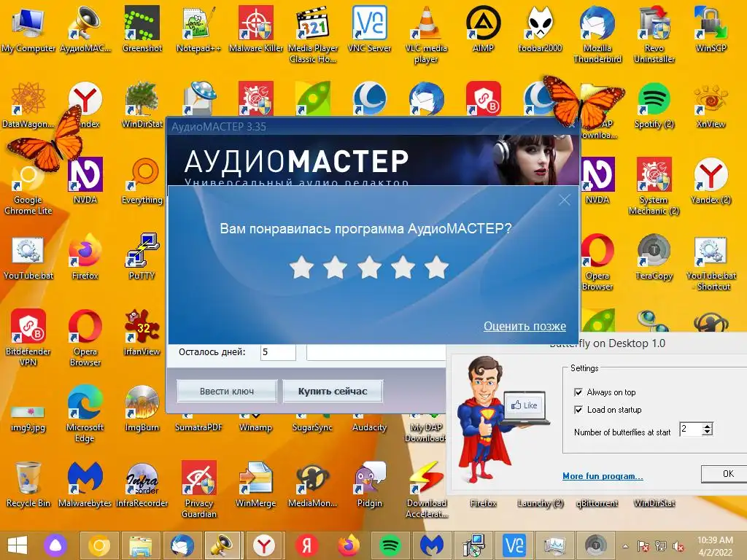Toggle the Always on top checkbox
747x560 pixels.
click(578, 392)
